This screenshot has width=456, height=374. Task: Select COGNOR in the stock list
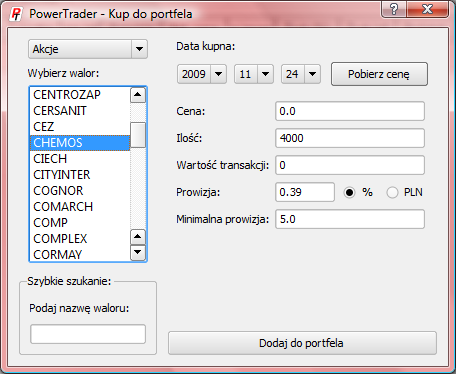pyautogui.click(x=80, y=191)
